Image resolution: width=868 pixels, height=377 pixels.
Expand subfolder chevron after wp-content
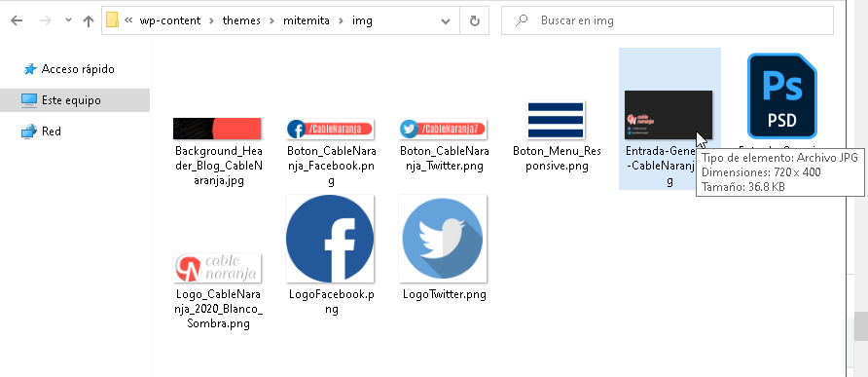212,21
